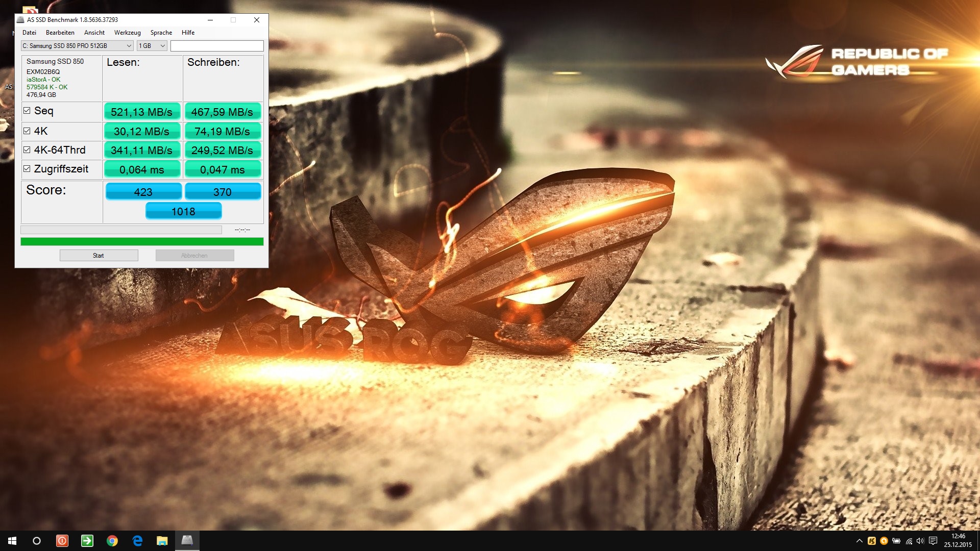The height and width of the screenshot is (551, 980).
Task: Open the Werkzeug menu
Action: pos(127,33)
